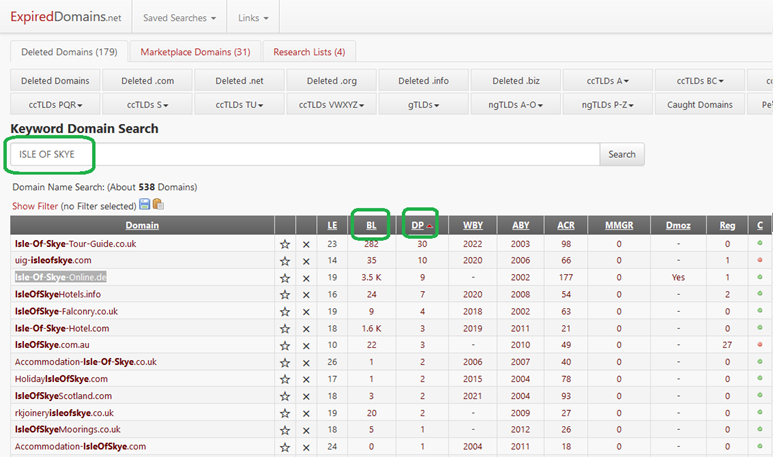The height and width of the screenshot is (457, 773).
Task: Expand the ccTLDs VWXYZ dropdown
Action: coord(331,105)
